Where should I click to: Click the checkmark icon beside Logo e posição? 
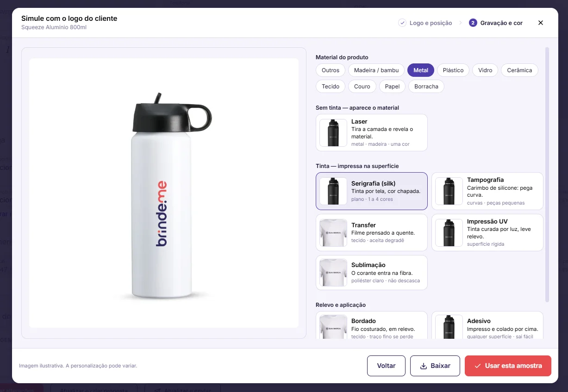click(402, 23)
